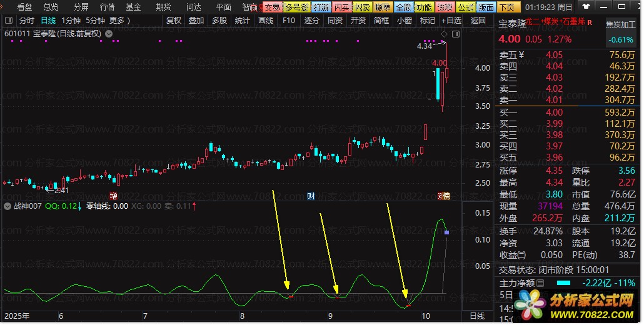Click the 买一 price 4.00

click(x=554, y=112)
